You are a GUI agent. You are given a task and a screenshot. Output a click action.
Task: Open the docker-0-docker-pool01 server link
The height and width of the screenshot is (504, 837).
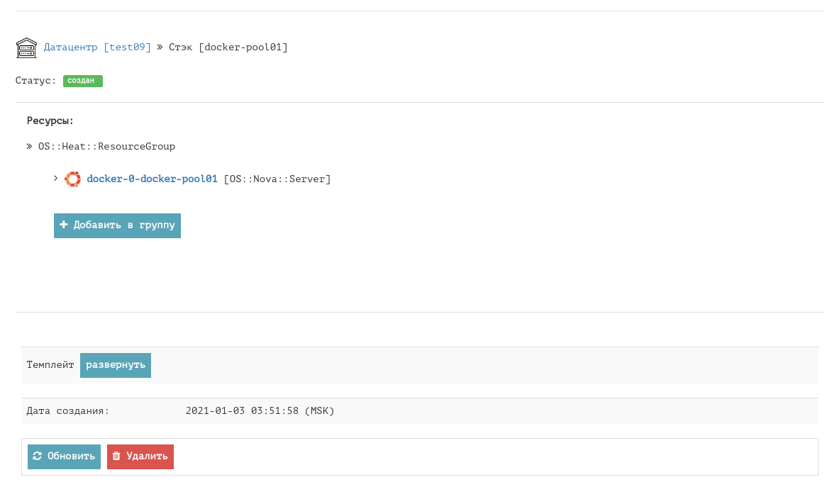point(152,179)
